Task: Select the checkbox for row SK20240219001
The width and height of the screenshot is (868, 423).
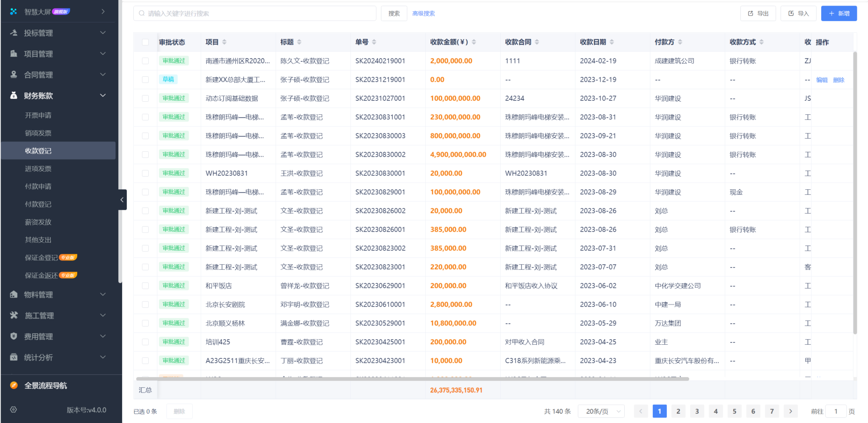Action: point(146,60)
